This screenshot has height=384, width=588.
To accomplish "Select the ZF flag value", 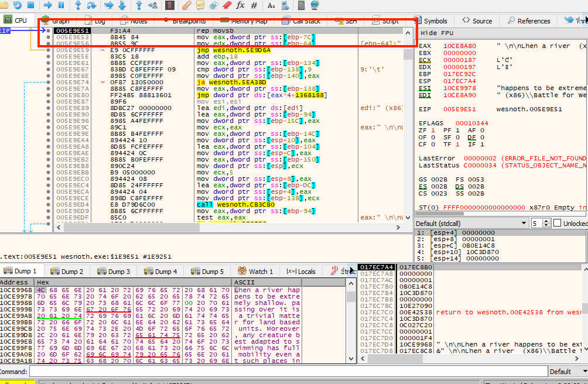I will 433,131.
